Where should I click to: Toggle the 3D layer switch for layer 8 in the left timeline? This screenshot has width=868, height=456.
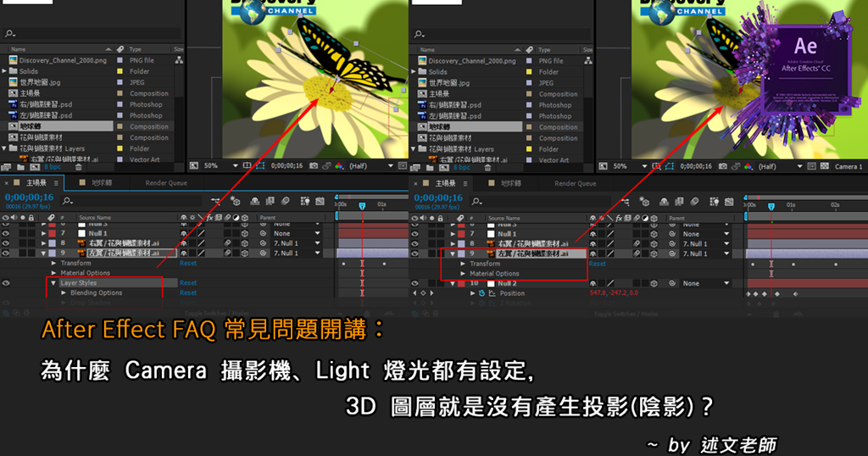(245, 243)
